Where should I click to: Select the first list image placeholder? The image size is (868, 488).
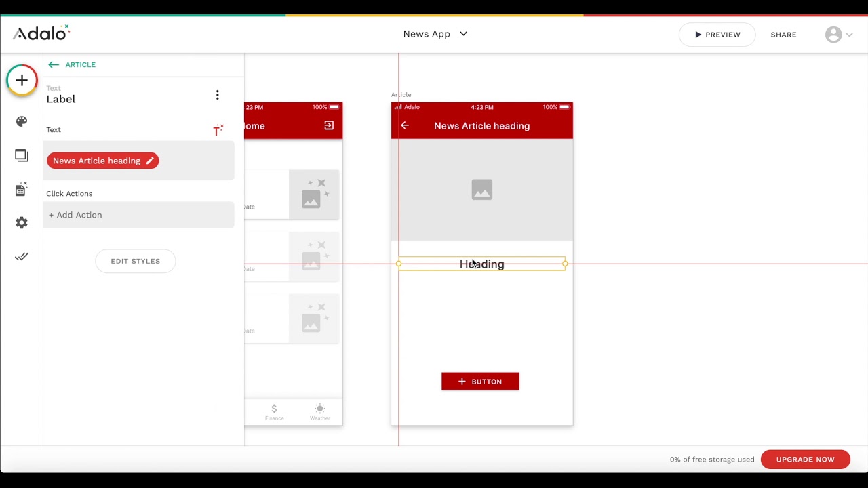314,195
